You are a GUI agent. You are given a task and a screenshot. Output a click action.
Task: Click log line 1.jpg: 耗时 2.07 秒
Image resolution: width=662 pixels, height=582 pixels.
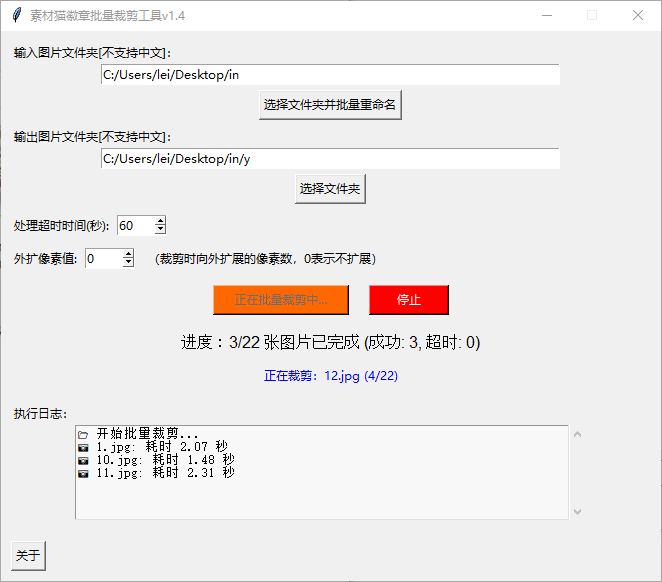coord(162,447)
